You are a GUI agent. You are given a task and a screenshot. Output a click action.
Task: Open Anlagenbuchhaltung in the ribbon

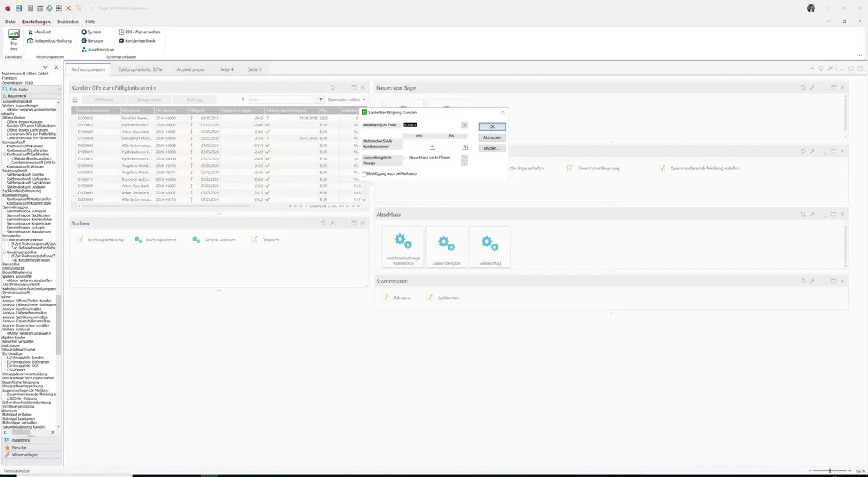pos(50,41)
